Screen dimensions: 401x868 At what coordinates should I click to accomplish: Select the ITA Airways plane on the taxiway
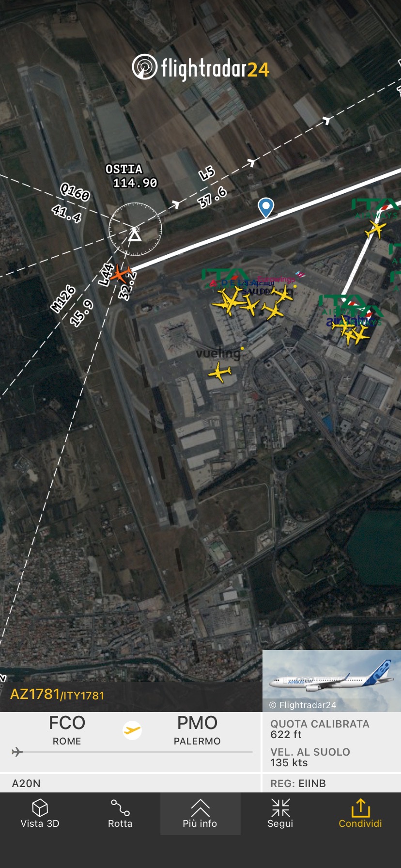(375, 229)
